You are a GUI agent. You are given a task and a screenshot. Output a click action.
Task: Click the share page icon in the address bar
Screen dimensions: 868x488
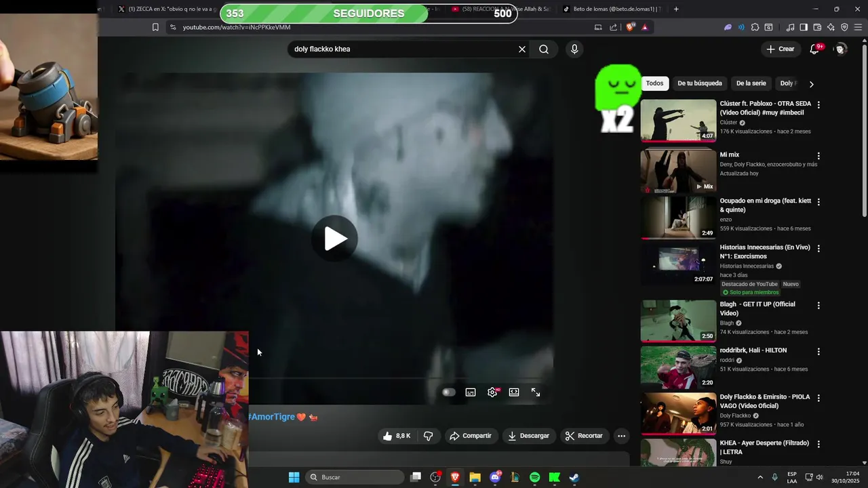coord(614,27)
